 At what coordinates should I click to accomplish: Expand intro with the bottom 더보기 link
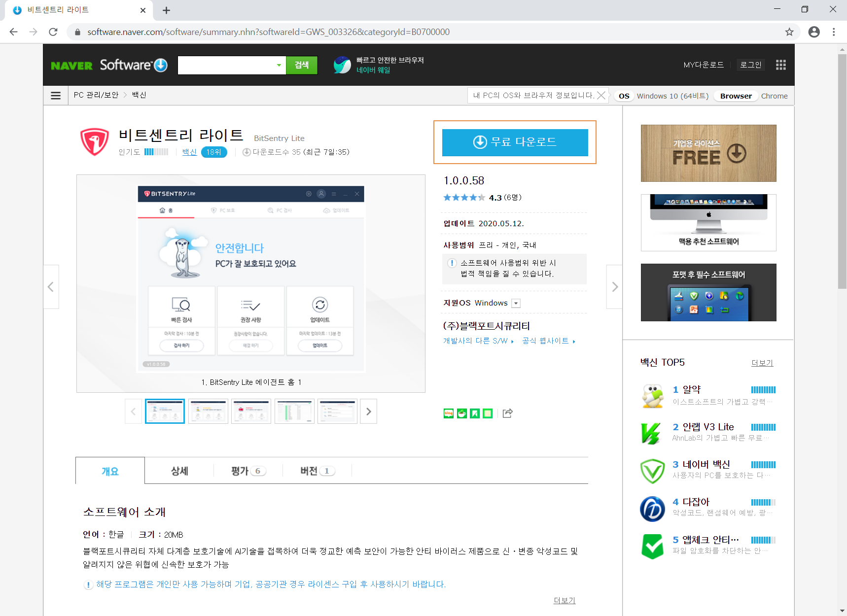click(x=565, y=601)
